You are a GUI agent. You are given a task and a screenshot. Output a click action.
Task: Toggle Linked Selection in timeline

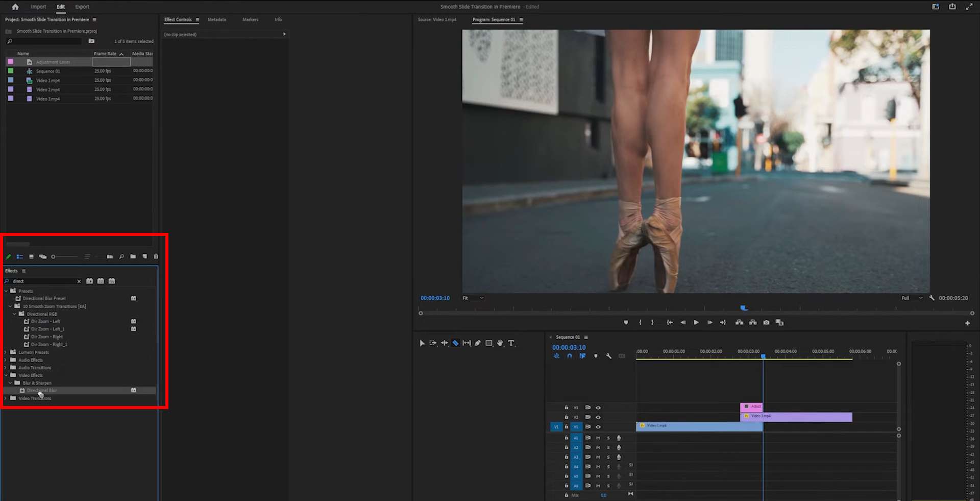tap(582, 356)
